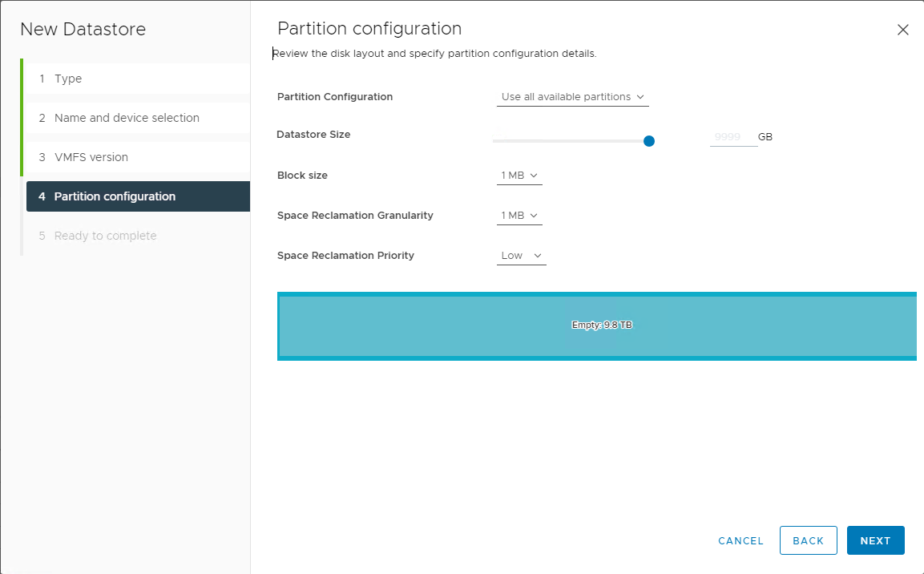Screen dimensions: 924x574
Task: Click the Ready to complete step
Action: 105,236
